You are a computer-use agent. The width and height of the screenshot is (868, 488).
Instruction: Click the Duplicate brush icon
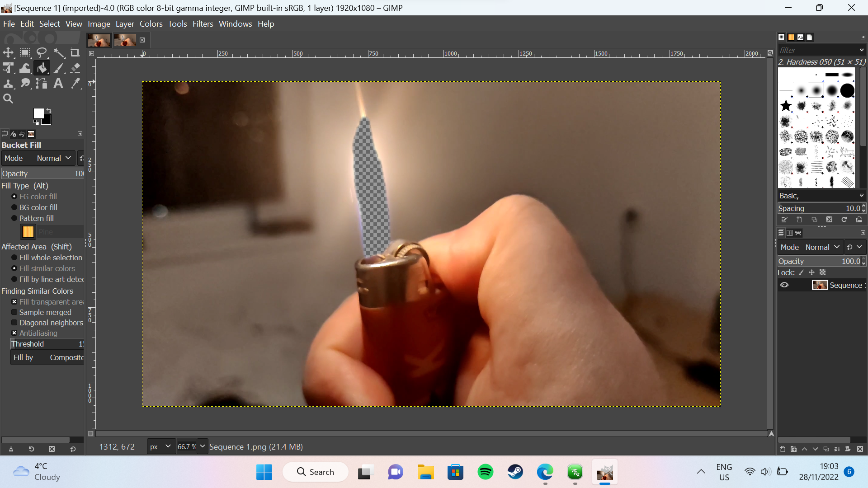pos(814,220)
